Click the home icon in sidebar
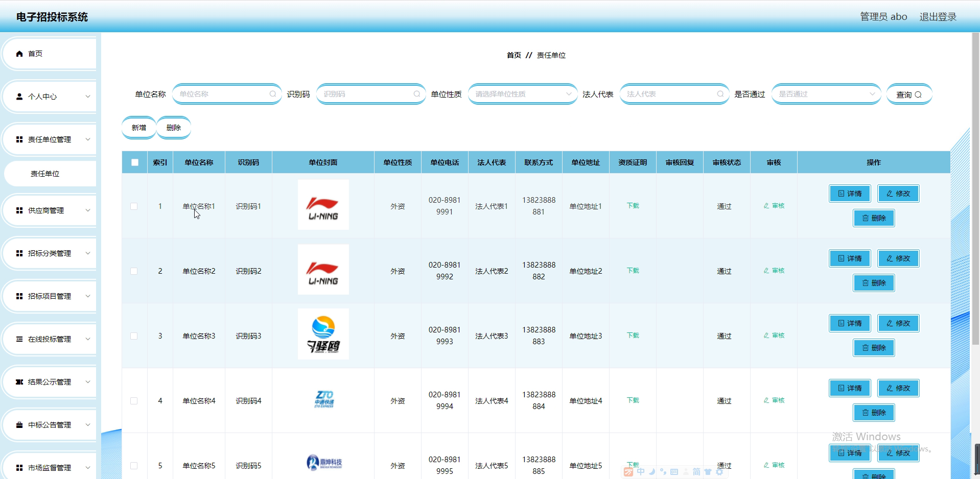980x479 pixels. point(19,54)
